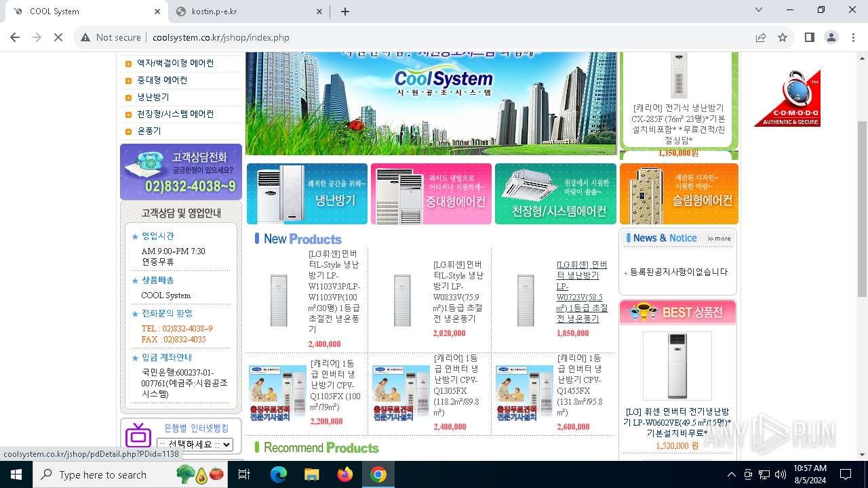Click the address bar URL
Image resolution: width=868 pixels, height=488 pixels.
pyautogui.click(x=221, y=37)
